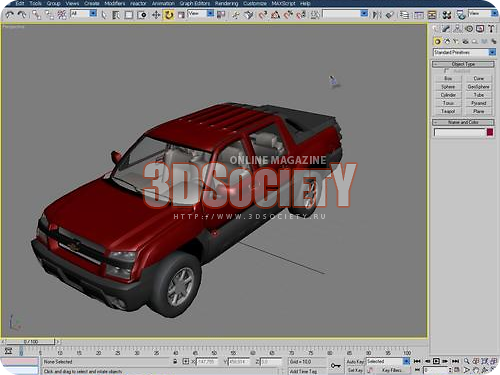Toggle the 3D Snaps button
Screen dimensions: 500x375
pos(263,15)
